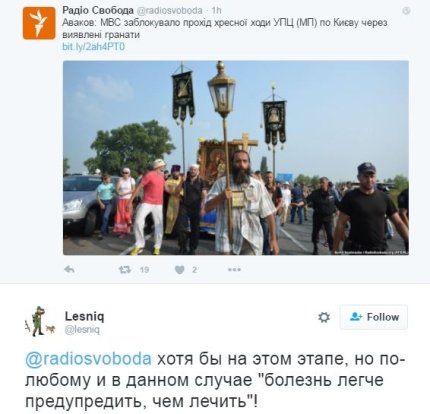Image resolution: width=430 pixels, height=414 pixels.
Task: Open the Lesniq soldier avatar
Action: 39,321
